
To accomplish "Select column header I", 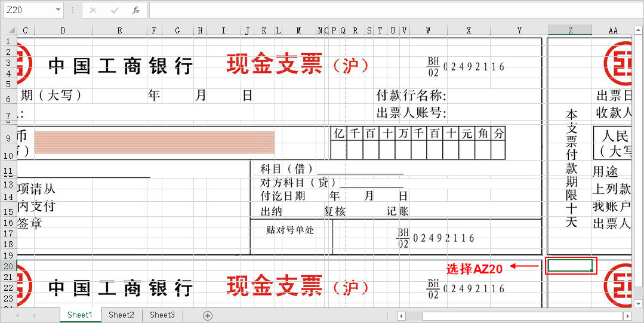I will (x=223, y=30).
